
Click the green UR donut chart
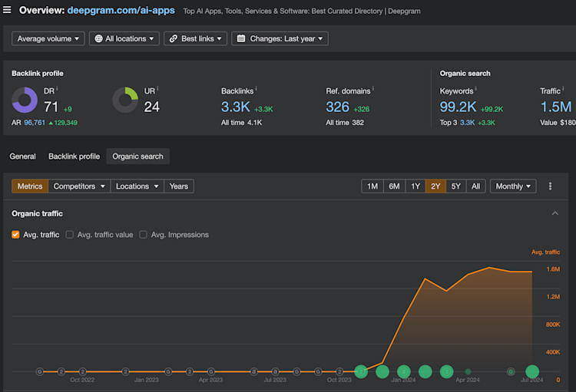point(125,100)
